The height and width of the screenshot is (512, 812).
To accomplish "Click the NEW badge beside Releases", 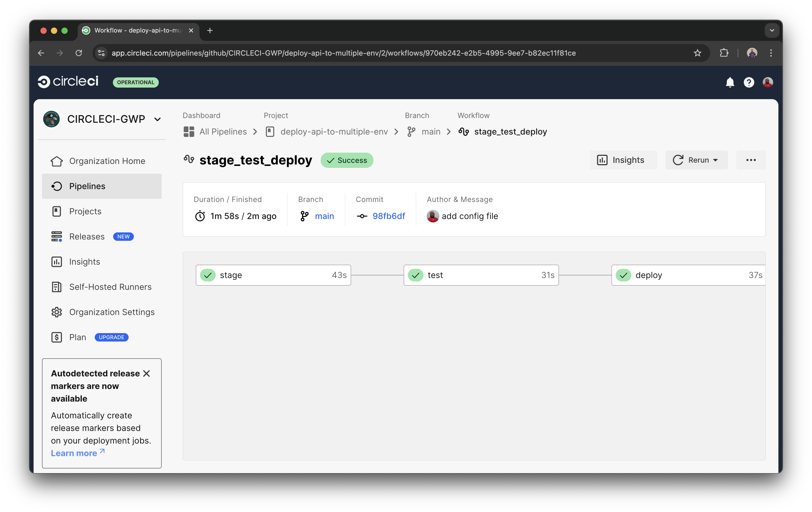I will [123, 236].
